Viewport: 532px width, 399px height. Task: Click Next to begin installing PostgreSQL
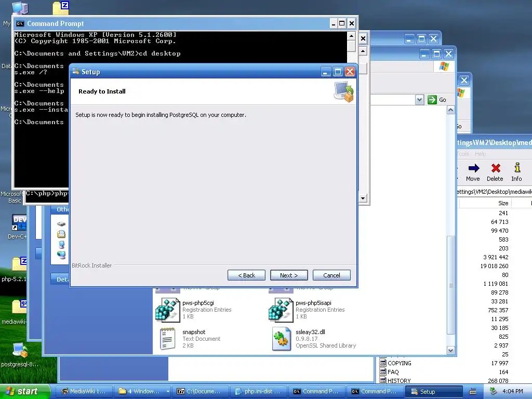pos(289,275)
